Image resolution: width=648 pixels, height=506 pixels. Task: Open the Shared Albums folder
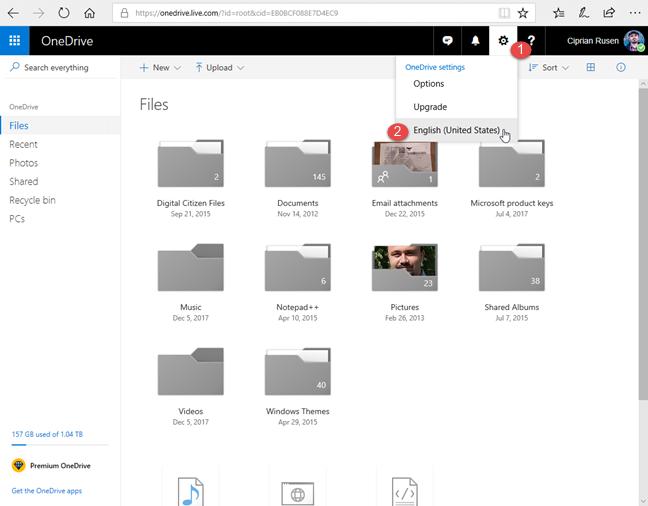click(x=512, y=267)
